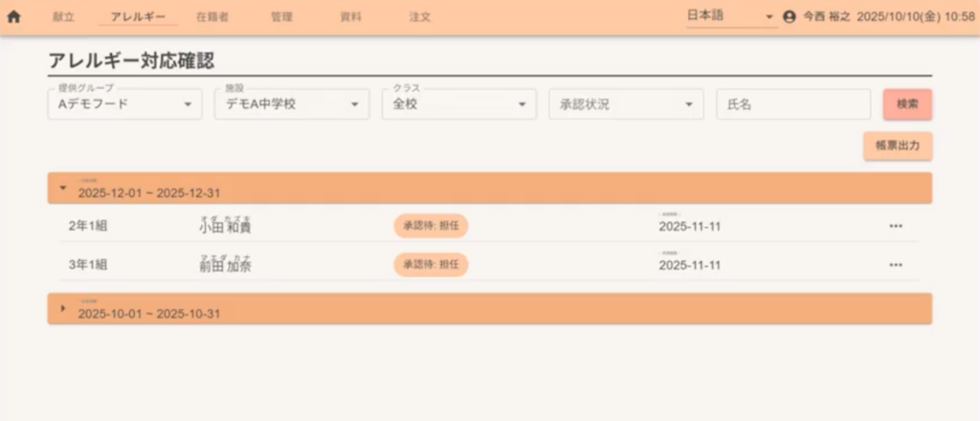Open the three-dot menu for 小田 和貴
This screenshot has height=421, width=980.
click(895, 227)
